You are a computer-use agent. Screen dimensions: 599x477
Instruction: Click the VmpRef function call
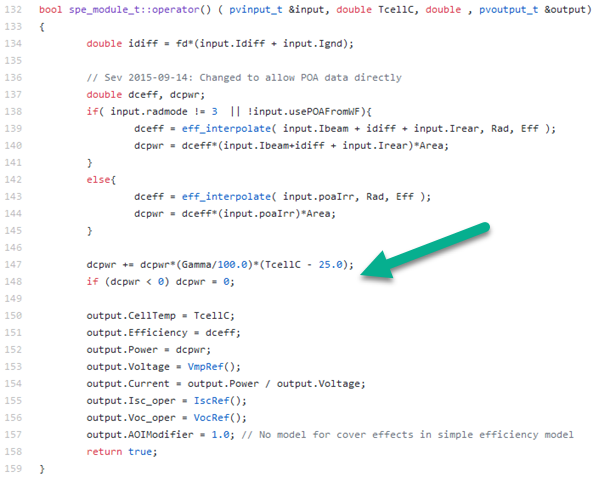pos(205,367)
